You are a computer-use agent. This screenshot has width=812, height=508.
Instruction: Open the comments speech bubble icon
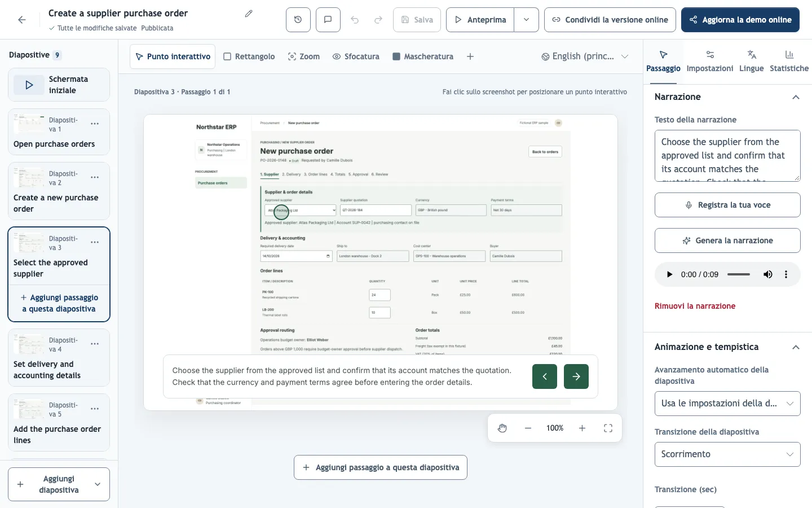[328, 20]
